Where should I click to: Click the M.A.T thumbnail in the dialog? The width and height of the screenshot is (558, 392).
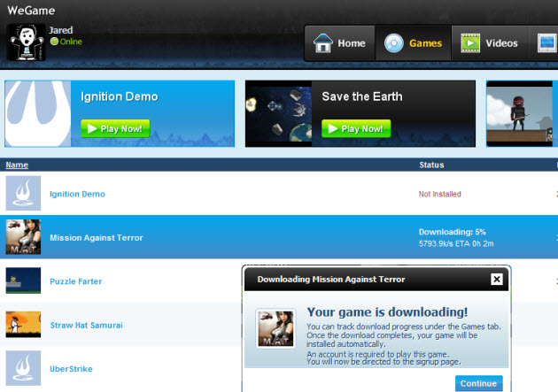tap(275, 328)
